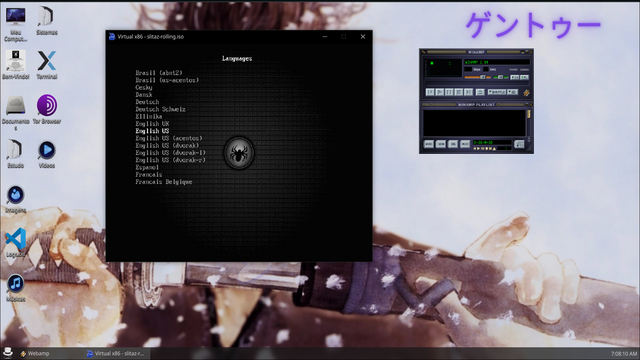Open the playlist Add menu button

pos(429,144)
